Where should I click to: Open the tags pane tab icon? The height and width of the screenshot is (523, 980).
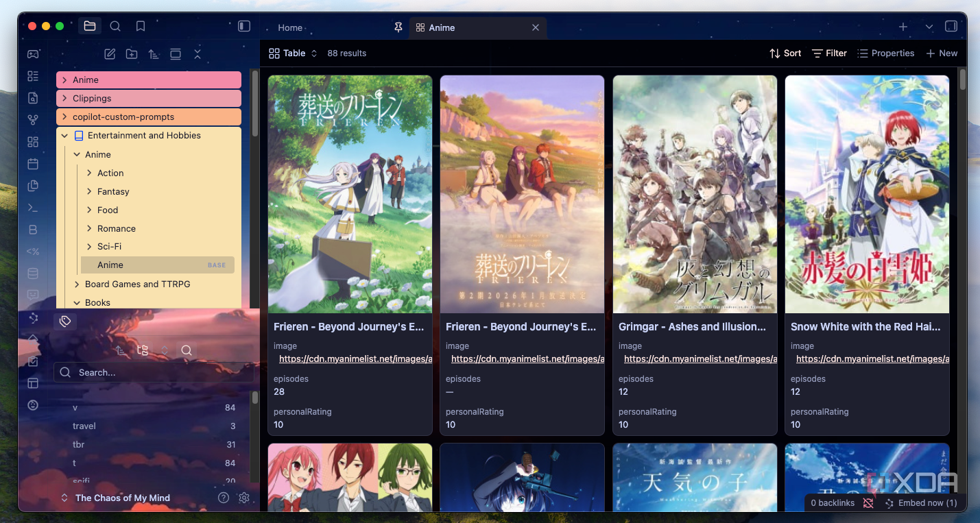[65, 321]
